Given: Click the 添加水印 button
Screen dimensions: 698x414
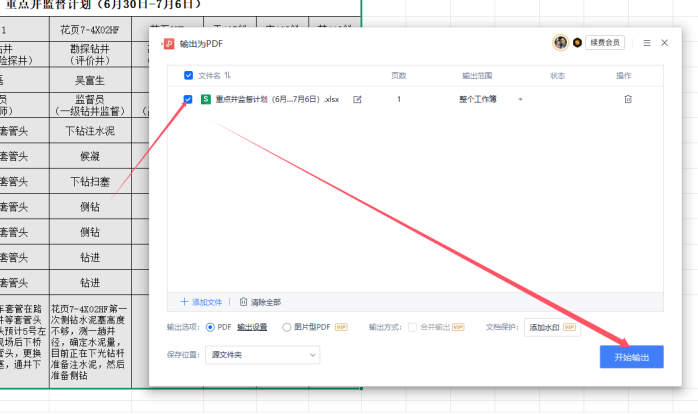Looking at the screenshot, I should (552, 327).
